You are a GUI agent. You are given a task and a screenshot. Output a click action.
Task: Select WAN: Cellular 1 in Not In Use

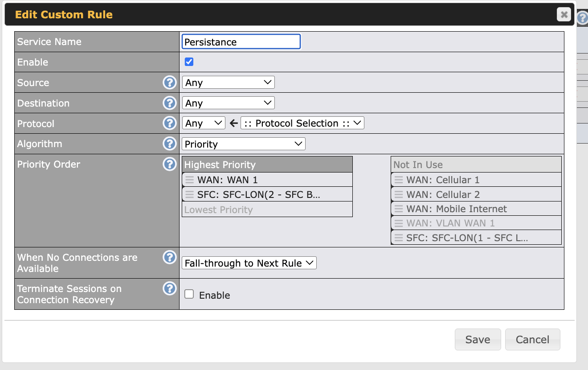443,180
